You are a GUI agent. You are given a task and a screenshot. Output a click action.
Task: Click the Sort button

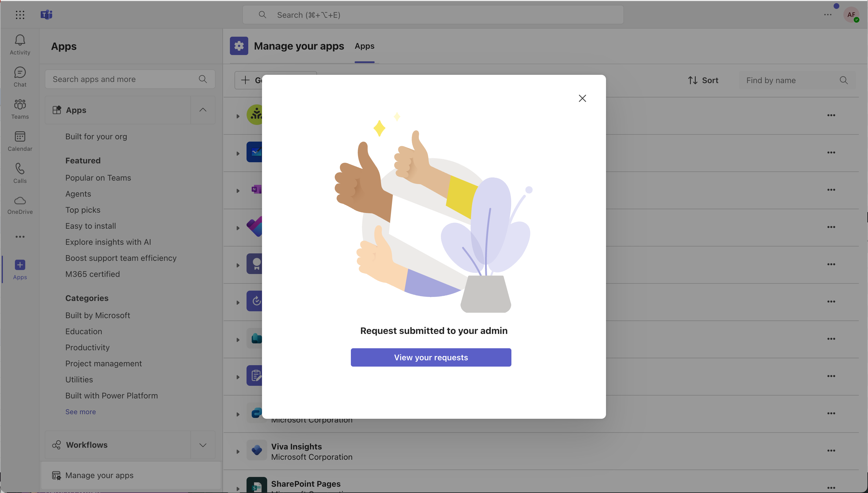(703, 80)
